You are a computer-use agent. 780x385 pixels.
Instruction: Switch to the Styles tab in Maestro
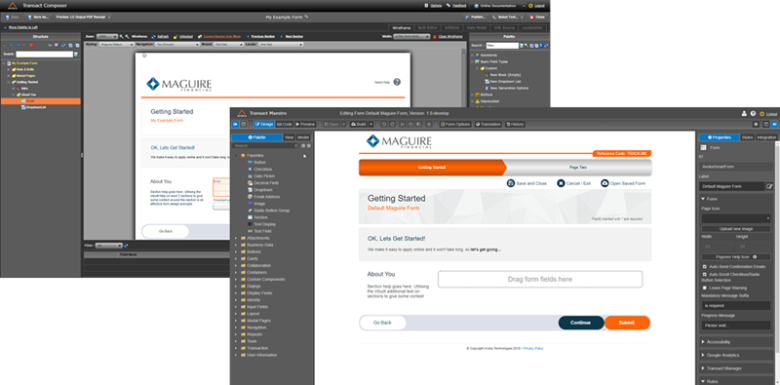(x=747, y=137)
